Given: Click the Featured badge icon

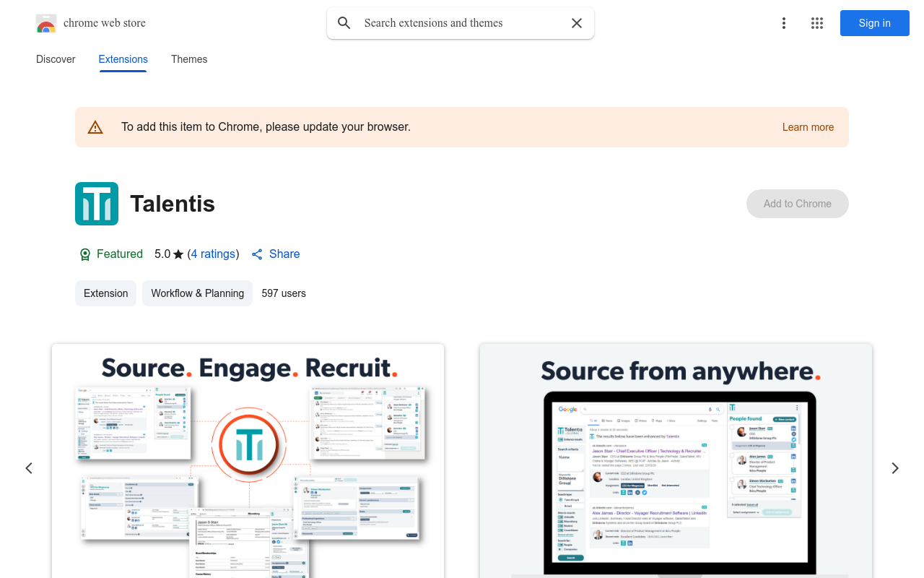Looking at the screenshot, I should (85, 254).
